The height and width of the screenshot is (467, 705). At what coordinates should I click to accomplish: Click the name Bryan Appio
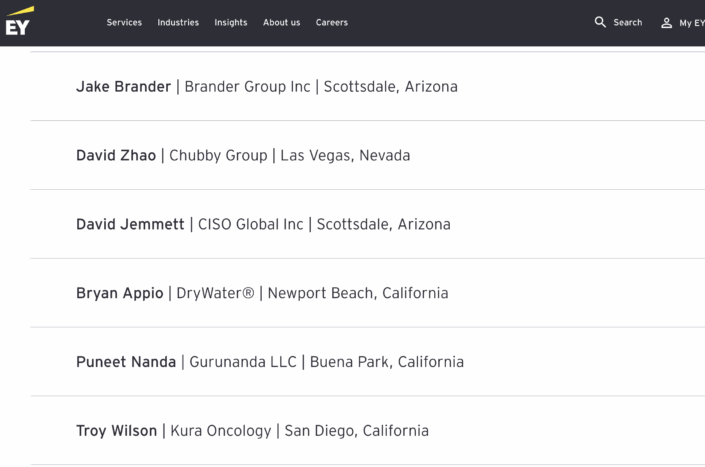coord(120,293)
